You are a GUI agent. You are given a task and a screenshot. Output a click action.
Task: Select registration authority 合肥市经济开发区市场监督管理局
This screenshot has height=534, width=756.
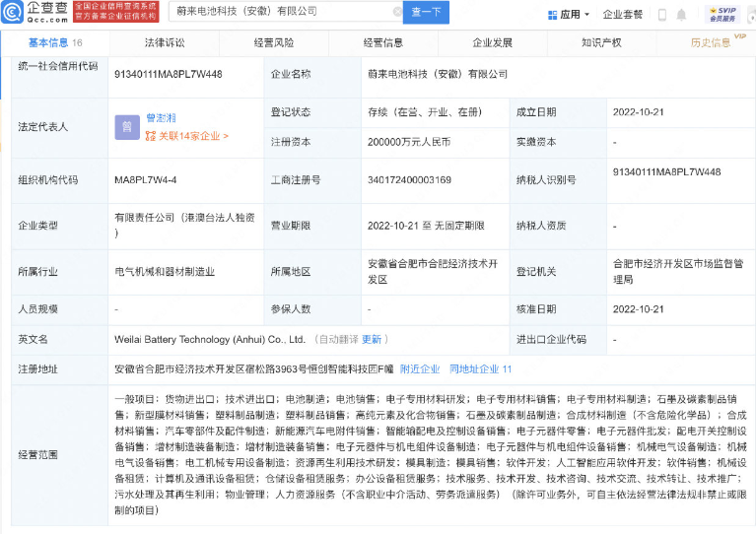point(678,272)
